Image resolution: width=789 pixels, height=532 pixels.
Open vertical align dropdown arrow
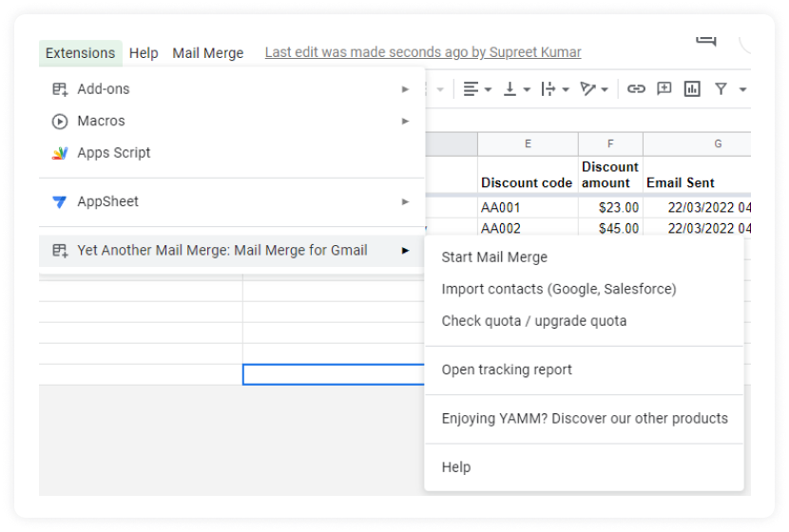coord(527,90)
